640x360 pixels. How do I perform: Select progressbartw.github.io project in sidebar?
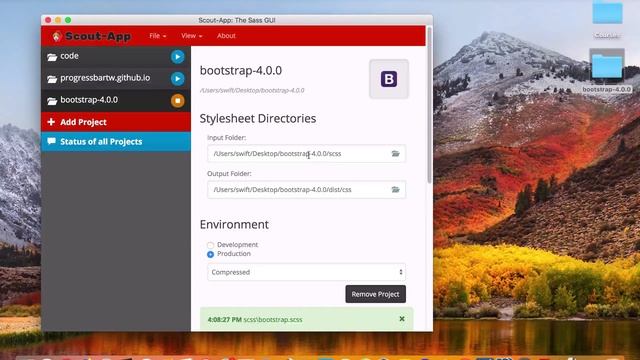[116, 78]
